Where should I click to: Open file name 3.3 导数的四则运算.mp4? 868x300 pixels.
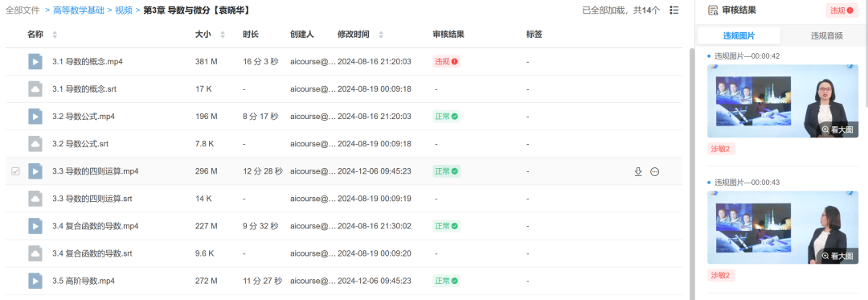[95, 171]
